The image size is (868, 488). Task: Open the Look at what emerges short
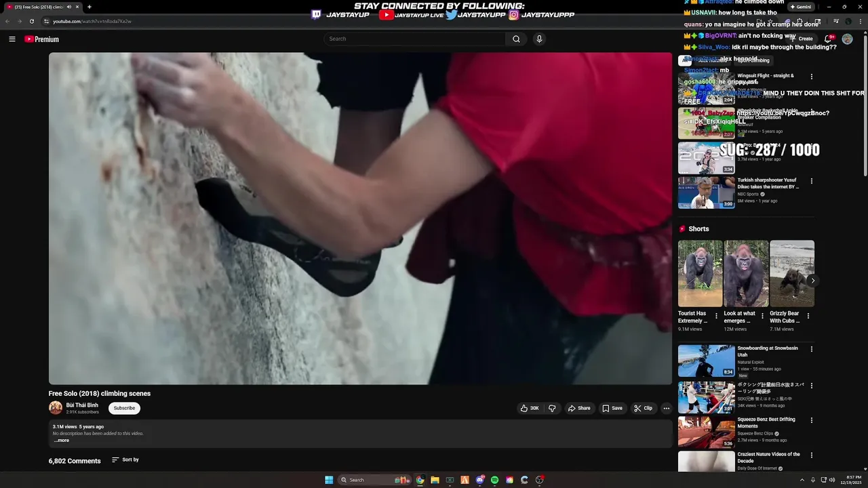(x=746, y=273)
